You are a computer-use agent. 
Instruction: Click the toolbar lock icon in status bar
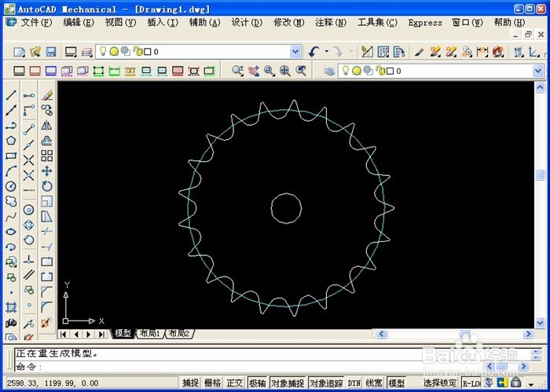coord(515,383)
